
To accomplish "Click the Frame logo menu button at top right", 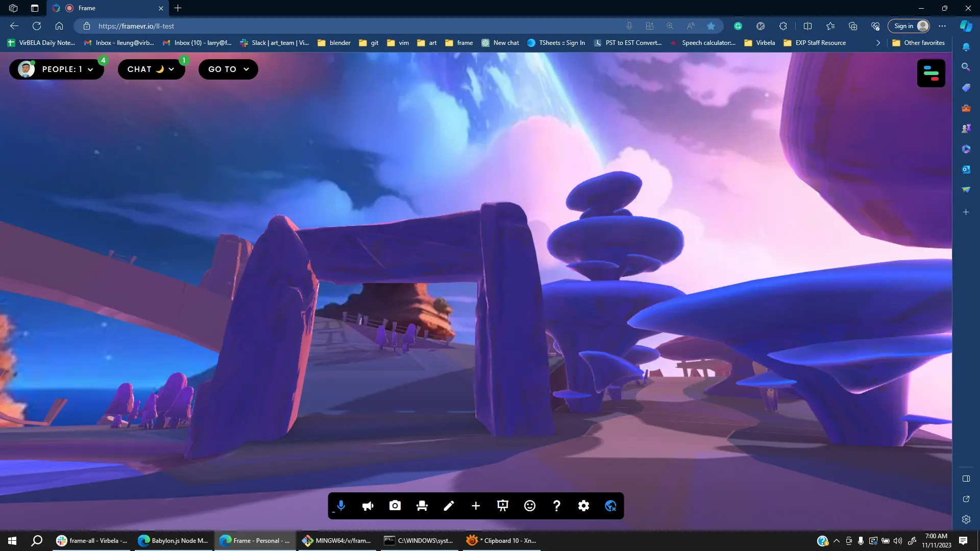I will [930, 73].
